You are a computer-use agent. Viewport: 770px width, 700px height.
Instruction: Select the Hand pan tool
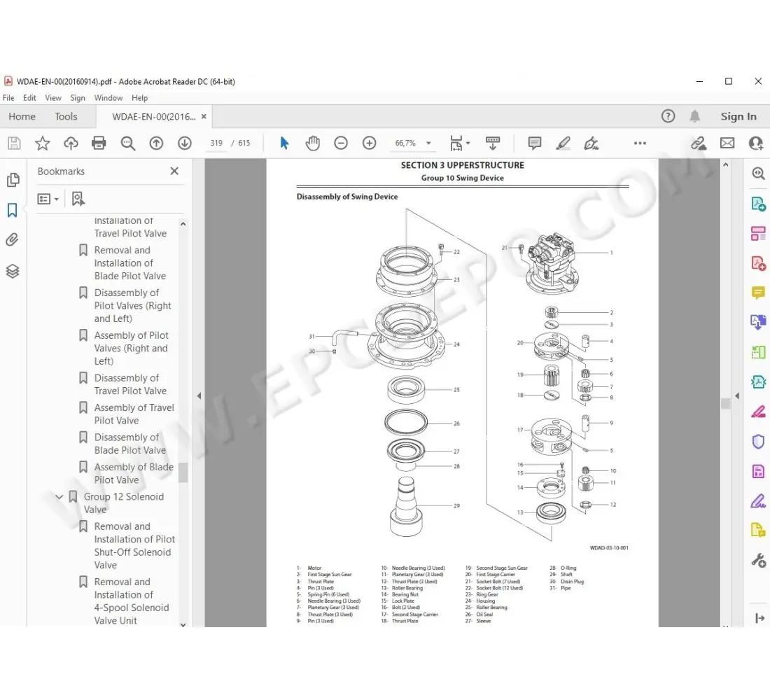tap(312, 143)
